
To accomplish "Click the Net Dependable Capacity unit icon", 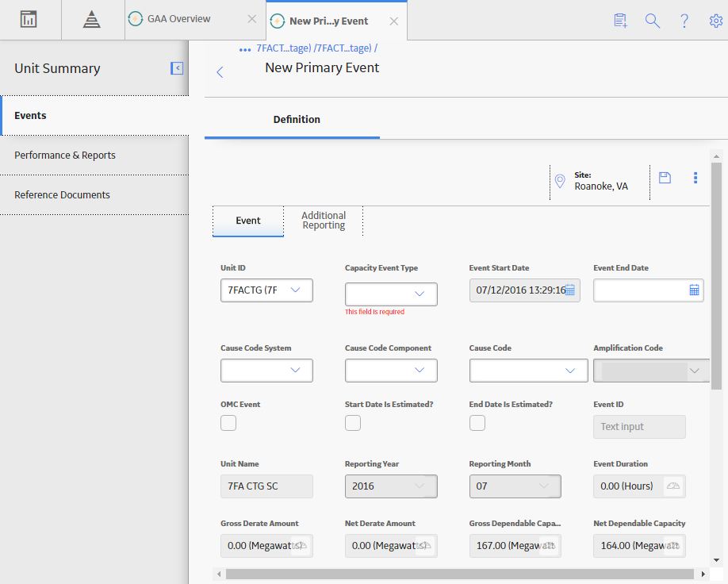I will (673, 545).
